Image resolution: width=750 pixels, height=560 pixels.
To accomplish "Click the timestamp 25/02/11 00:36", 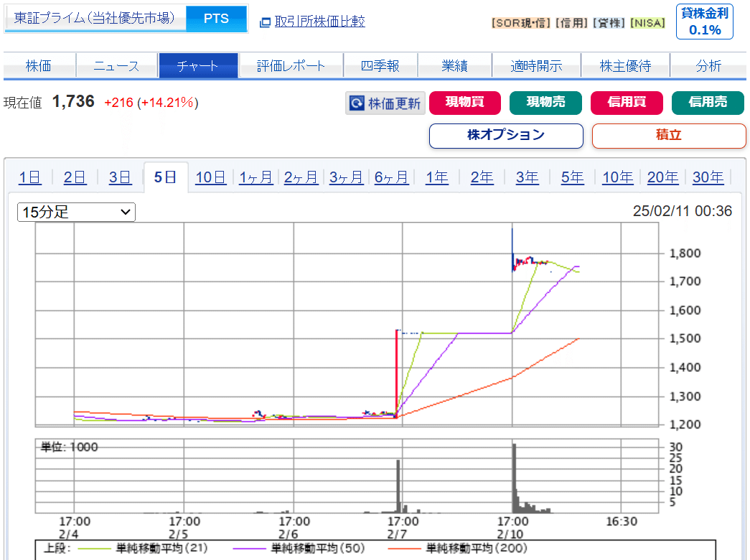I will click(x=682, y=211).
